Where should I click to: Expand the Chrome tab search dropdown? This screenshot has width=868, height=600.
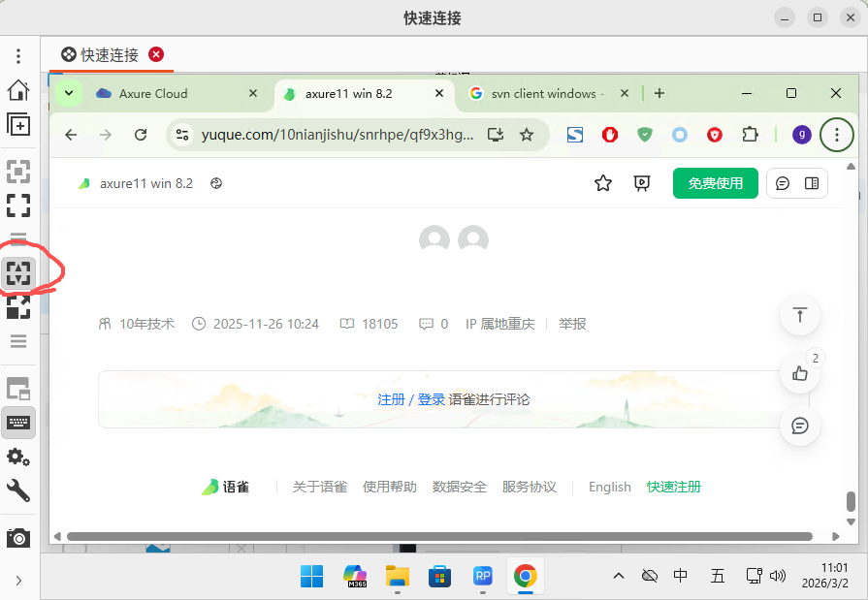(68, 93)
